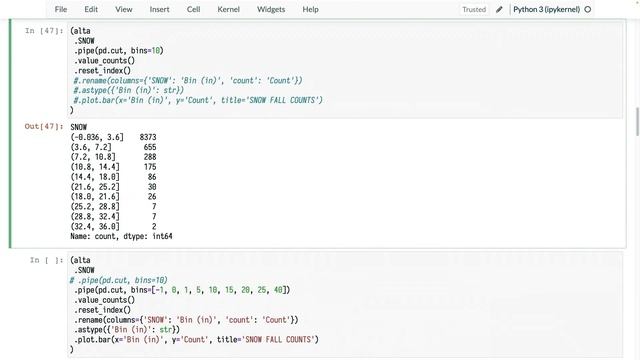Click '.reset_index()' line in cell 47
Screen dimensions: 640x360
[x=102, y=70]
